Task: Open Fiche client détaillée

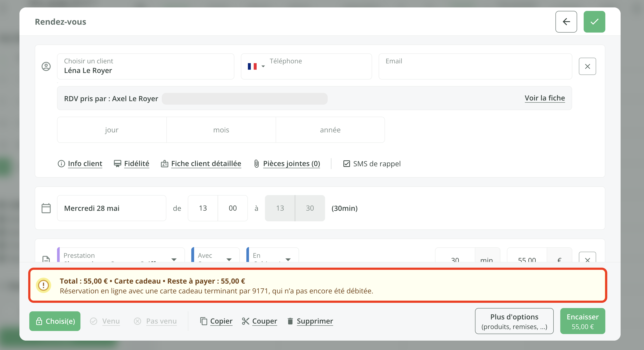Action: coord(206,164)
